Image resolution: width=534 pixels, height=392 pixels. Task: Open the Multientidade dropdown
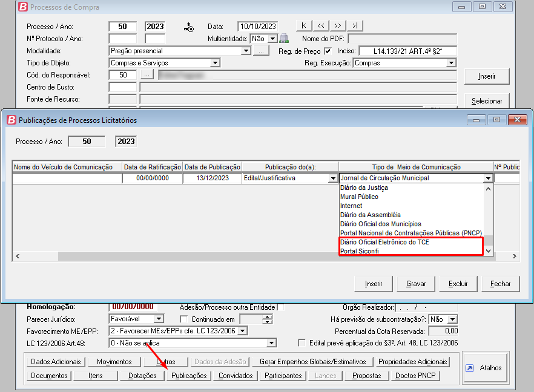pos(273,39)
